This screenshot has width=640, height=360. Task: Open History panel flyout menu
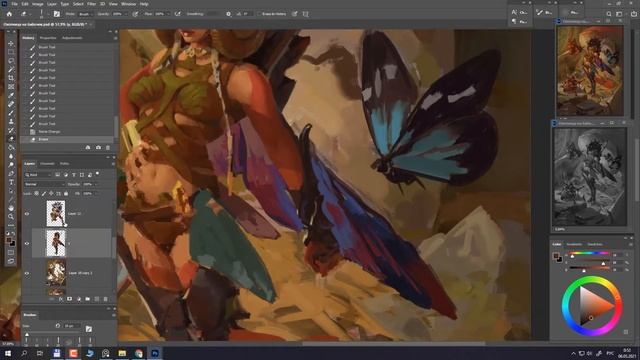[116, 38]
